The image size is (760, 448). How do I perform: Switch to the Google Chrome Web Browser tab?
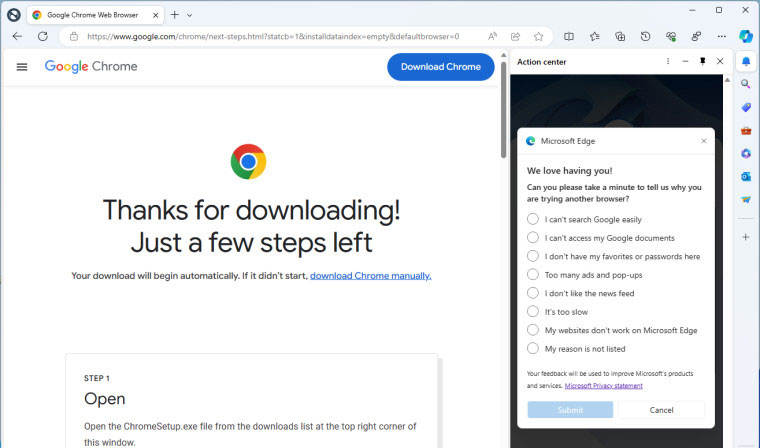coord(92,15)
